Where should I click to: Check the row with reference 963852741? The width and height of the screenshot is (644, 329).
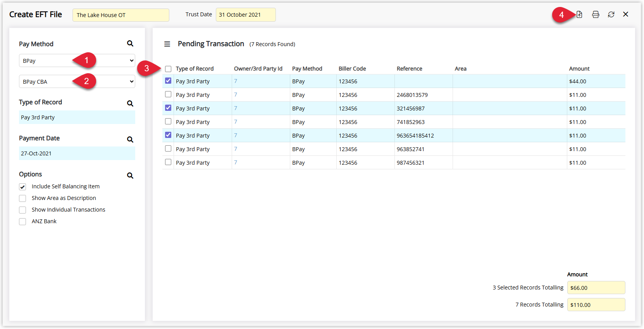coord(168,148)
